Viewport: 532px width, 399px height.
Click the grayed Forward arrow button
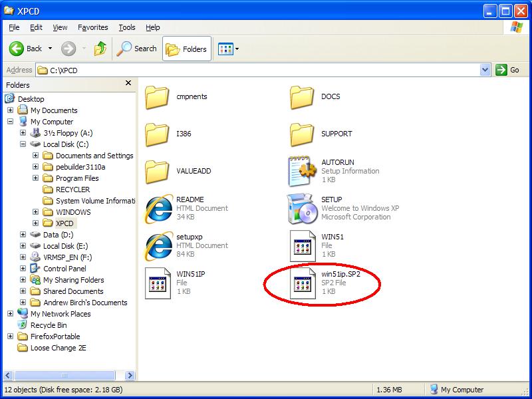68,49
